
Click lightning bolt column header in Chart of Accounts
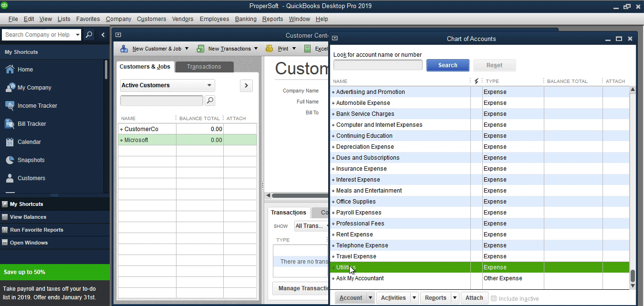pos(476,81)
